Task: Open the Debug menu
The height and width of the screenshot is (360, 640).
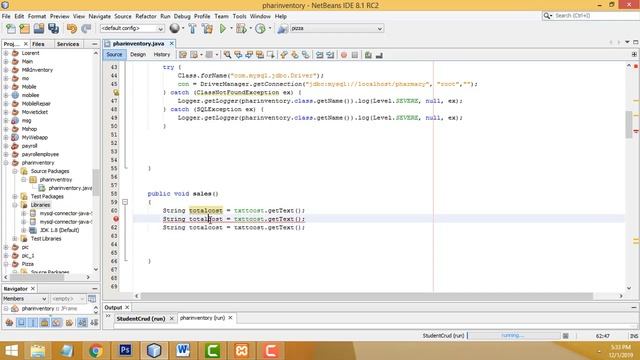Action: (x=182, y=16)
